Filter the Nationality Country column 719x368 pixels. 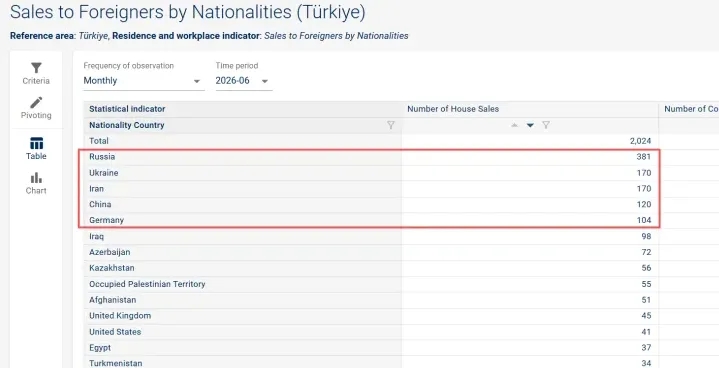(391, 125)
